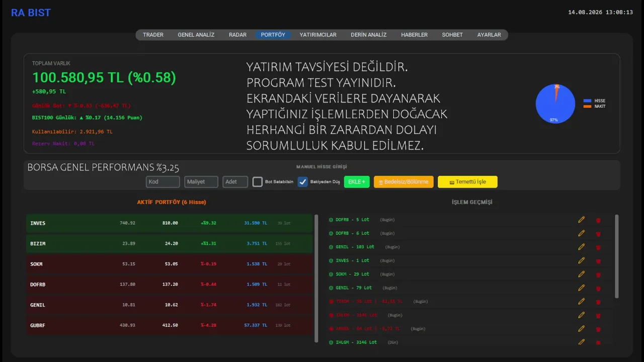Select the BIZIM portfolio row

(170, 243)
